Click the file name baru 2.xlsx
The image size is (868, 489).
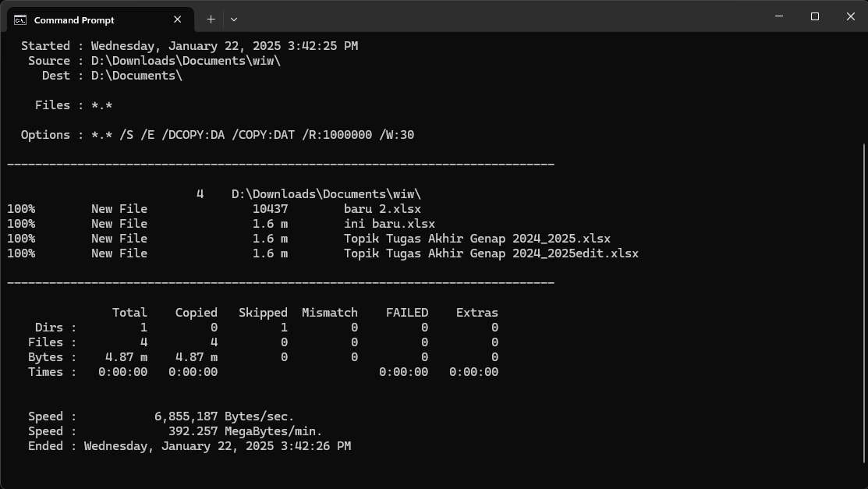(382, 209)
